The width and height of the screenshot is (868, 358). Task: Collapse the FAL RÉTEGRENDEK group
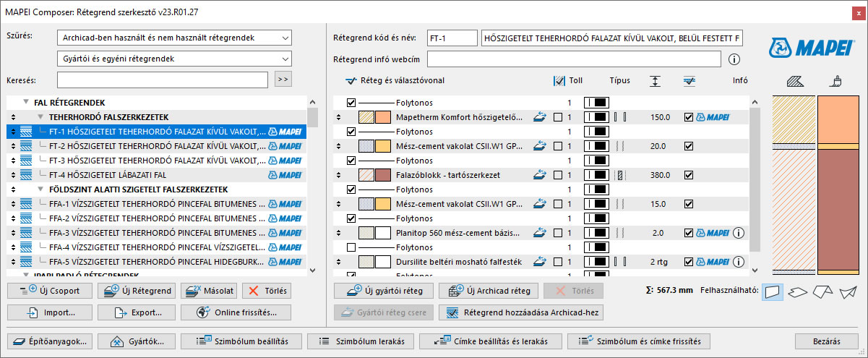pos(26,103)
